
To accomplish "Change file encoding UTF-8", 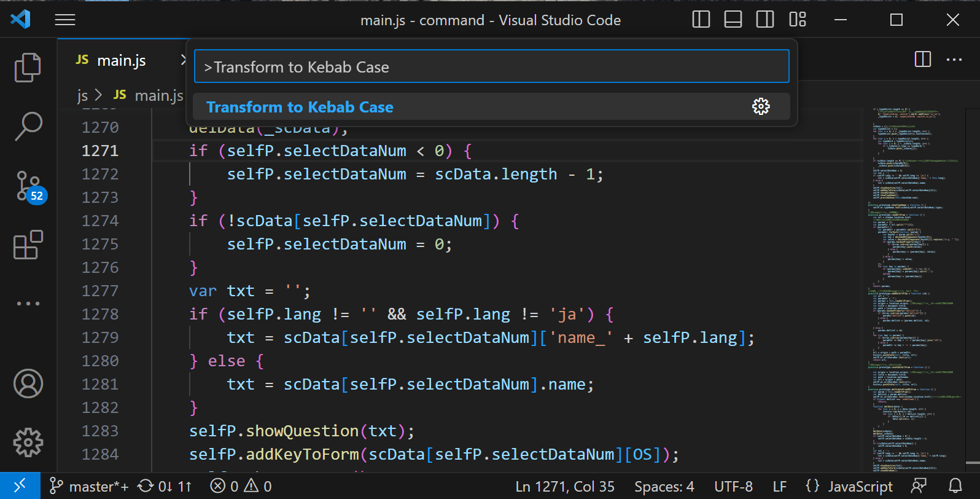I will pos(733,486).
